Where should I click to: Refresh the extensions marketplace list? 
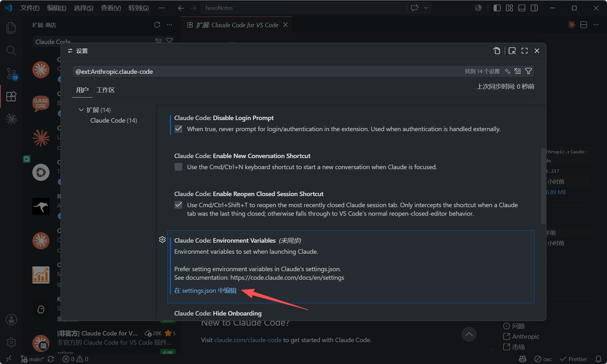(157, 25)
